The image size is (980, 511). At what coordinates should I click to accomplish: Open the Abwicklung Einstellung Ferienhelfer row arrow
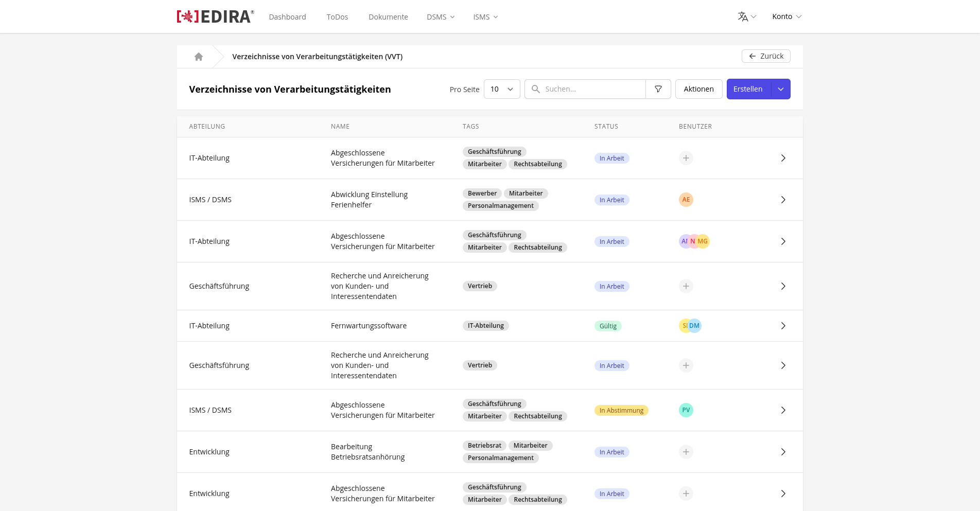(x=783, y=200)
